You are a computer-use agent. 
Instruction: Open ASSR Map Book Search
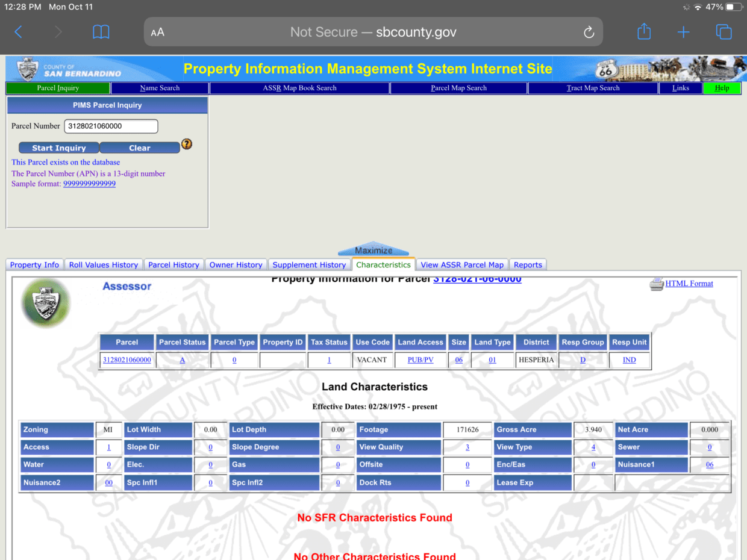[299, 88]
